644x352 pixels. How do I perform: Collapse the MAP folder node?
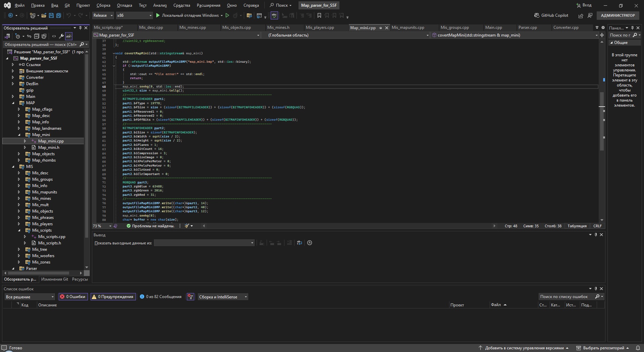[x=13, y=103]
